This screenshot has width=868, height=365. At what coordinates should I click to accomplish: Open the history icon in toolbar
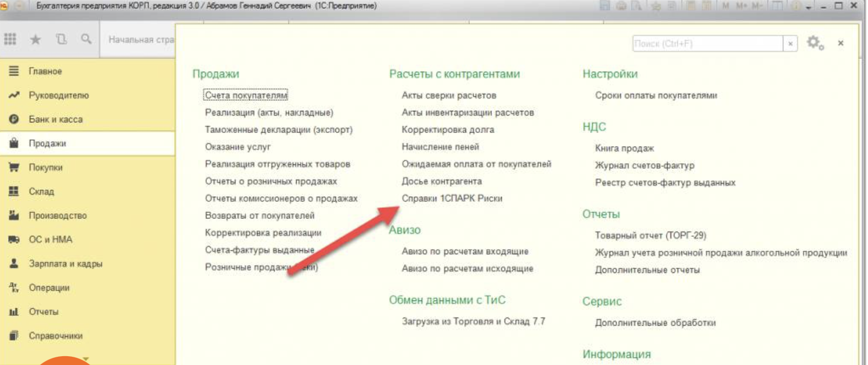click(61, 39)
